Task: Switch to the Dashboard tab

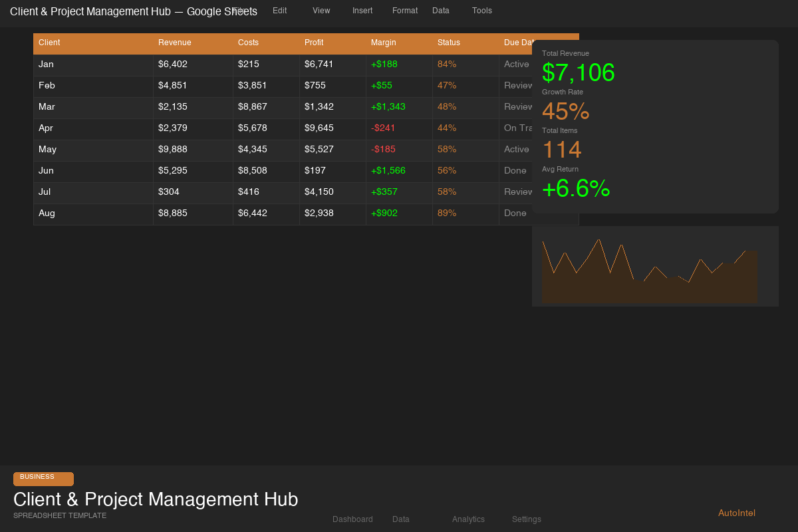Action: (352, 519)
